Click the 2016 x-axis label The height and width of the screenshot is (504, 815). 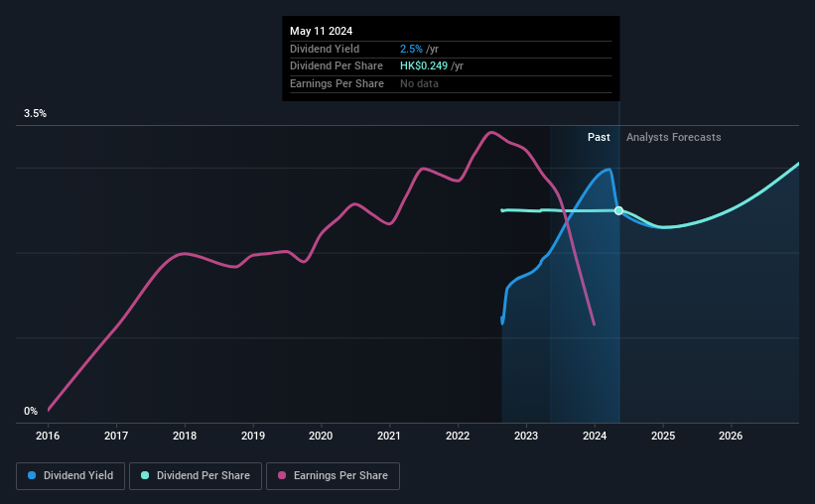tap(48, 436)
